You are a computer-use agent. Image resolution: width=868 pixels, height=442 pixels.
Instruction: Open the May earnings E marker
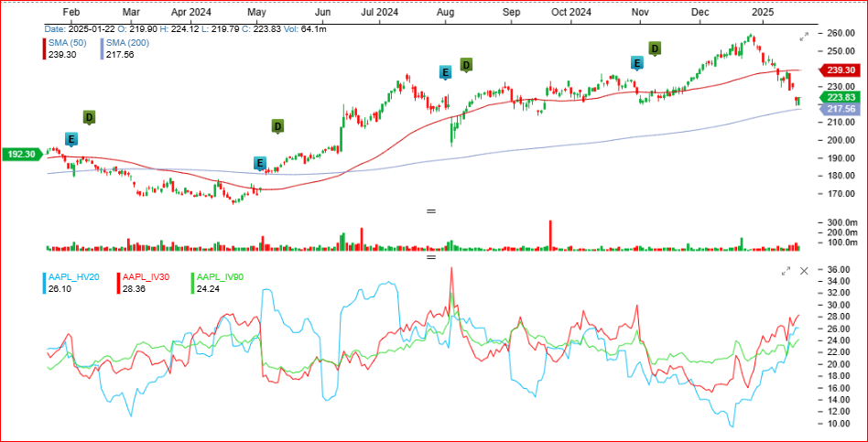tap(260, 163)
